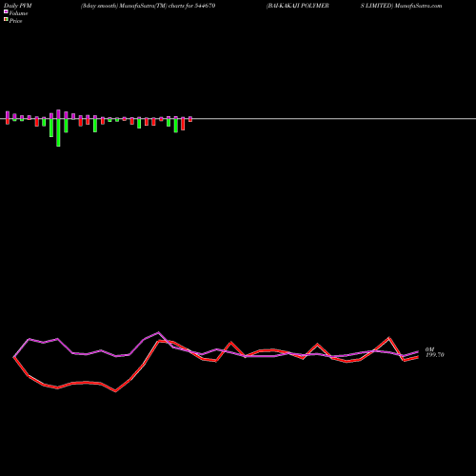Click the Volume legend magenta swatch
The image size is (476, 476).
[x=6, y=11]
